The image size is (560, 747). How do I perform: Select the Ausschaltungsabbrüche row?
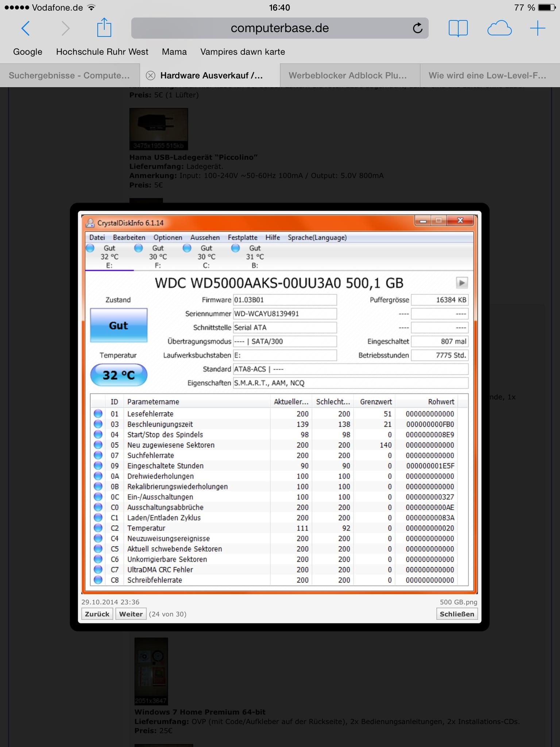[274, 507]
